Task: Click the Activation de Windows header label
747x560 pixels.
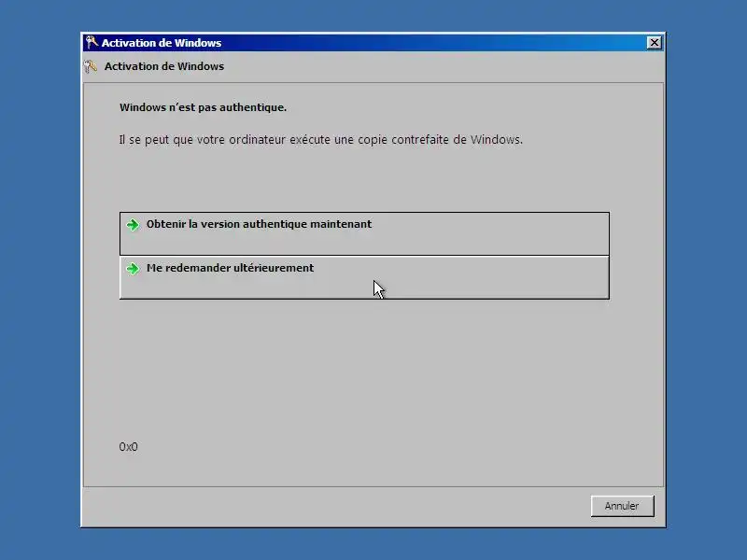Action: pyautogui.click(x=164, y=66)
